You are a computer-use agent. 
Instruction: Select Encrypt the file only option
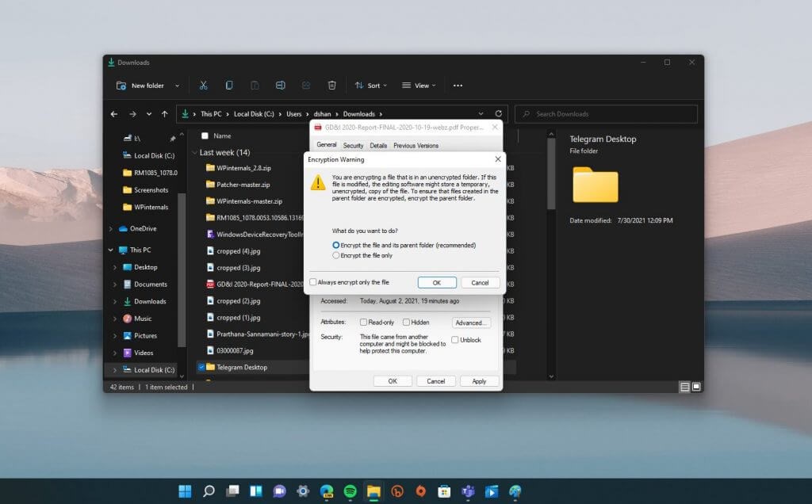coord(335,255)
